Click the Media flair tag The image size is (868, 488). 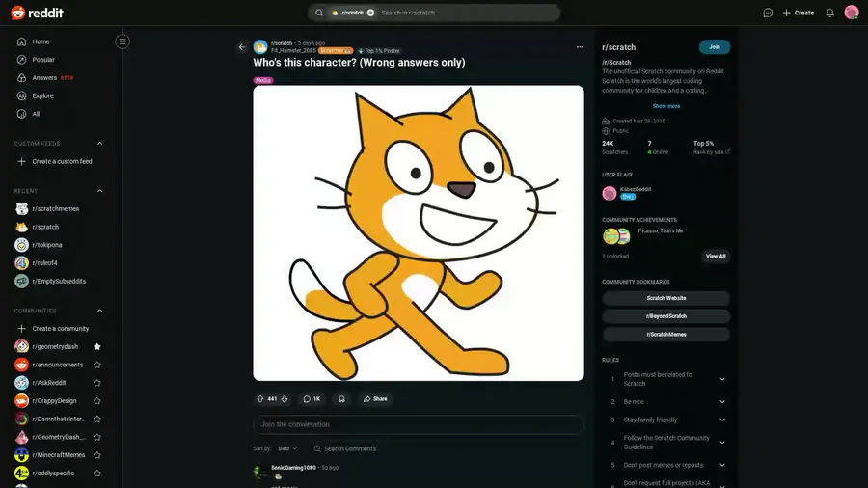(263, 80)
